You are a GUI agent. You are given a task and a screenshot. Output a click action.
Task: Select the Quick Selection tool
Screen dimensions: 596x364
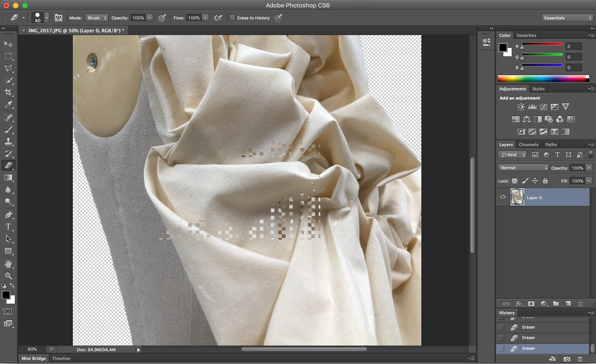coord(8,80)
